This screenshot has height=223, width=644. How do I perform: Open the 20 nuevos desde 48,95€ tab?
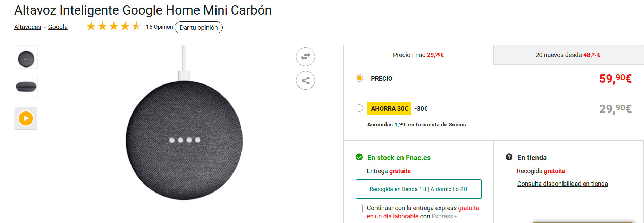pyautogui.click(x=568, y=55)
